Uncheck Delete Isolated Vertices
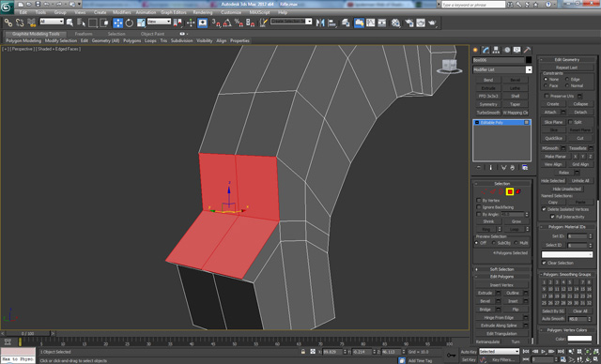Screen dimensions: 601x364 [x=544, y=209]
